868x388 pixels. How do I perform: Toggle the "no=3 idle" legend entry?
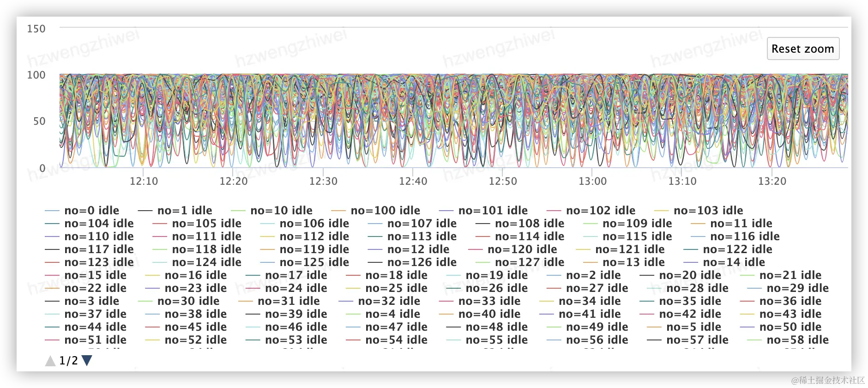pyautogui.click(x=82, y=301)
